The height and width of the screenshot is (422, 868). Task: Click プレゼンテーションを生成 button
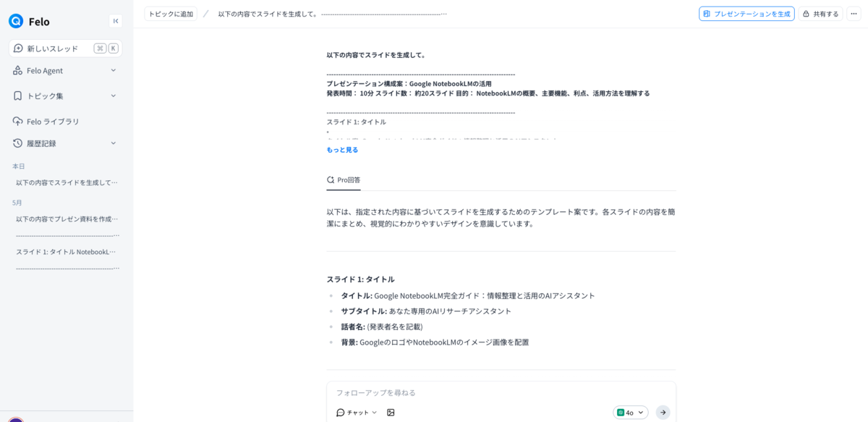coord(746,14)
